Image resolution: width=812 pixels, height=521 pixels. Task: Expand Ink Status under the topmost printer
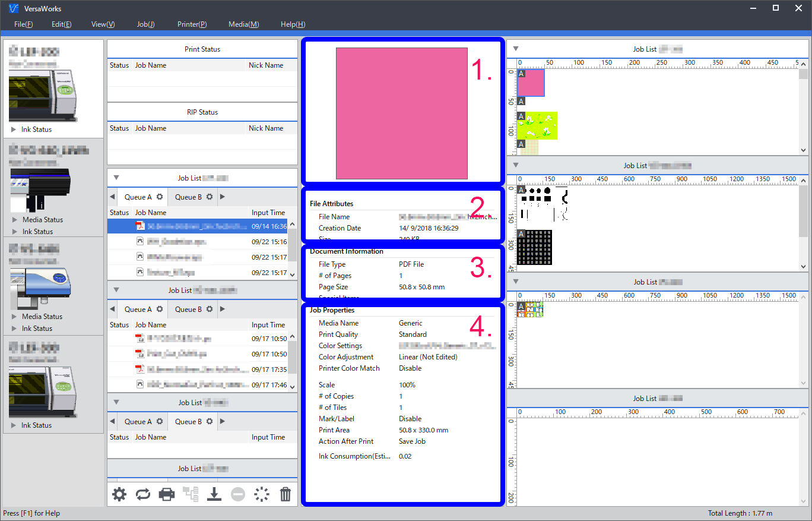14,130
